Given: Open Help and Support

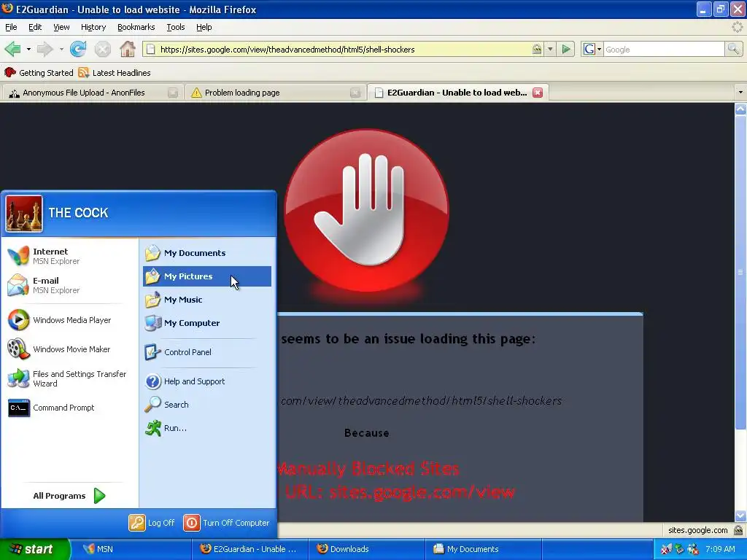Looking at the screenshot, I should (x=206, y=381).
